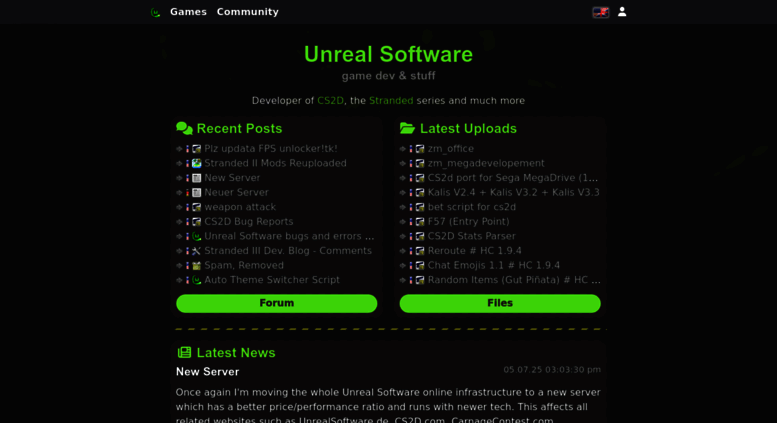Open post 'Plz updata FPS unlocker!tk!'
Screen dimensions: 777x423
coord(271,149)
